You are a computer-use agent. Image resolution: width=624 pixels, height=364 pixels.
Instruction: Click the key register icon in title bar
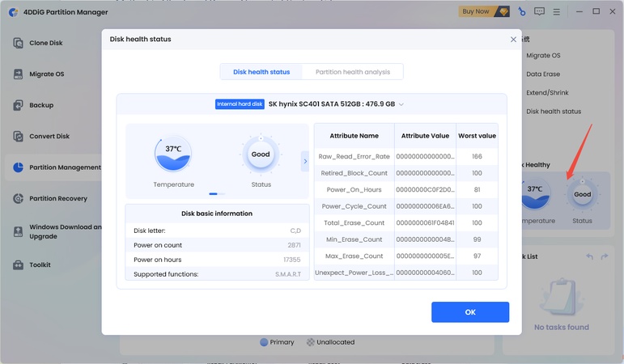522,11
